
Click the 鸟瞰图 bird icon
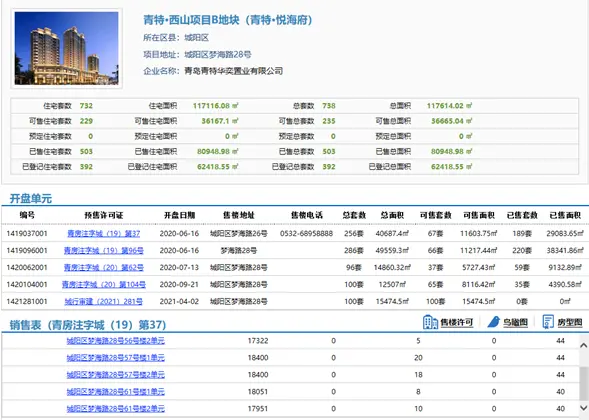point(494,322)
